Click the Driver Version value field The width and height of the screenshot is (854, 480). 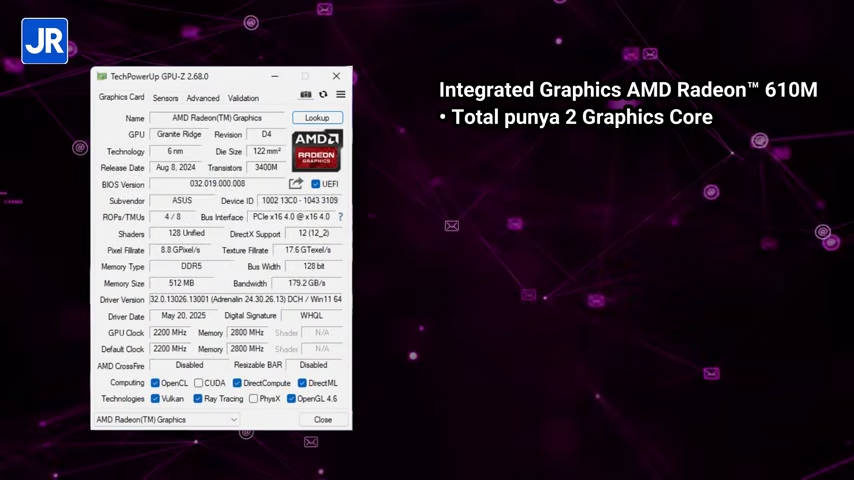[246, 300]
